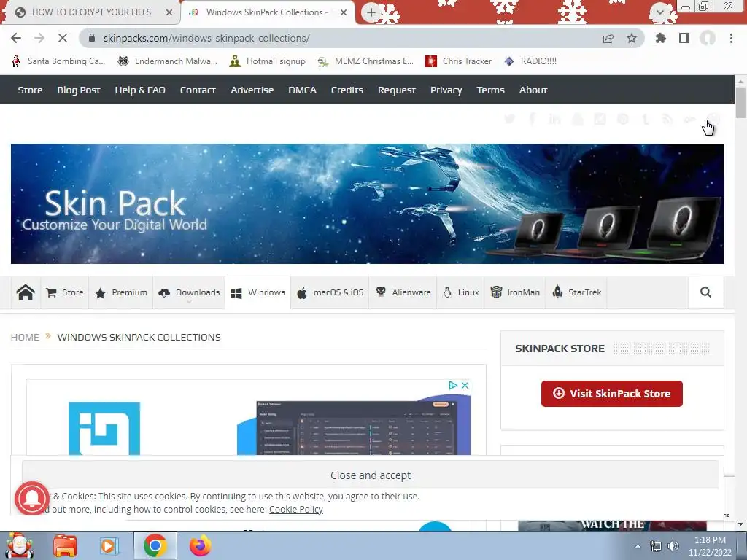The image size is (747, 560).
Task: Open Contact in top menu
Action: tap(198, 90)
